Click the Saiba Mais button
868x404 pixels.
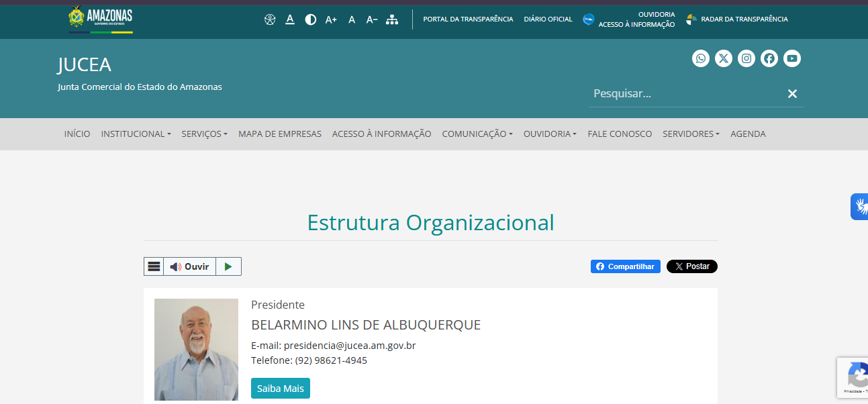pyautogui.click(x=281, y=389)
